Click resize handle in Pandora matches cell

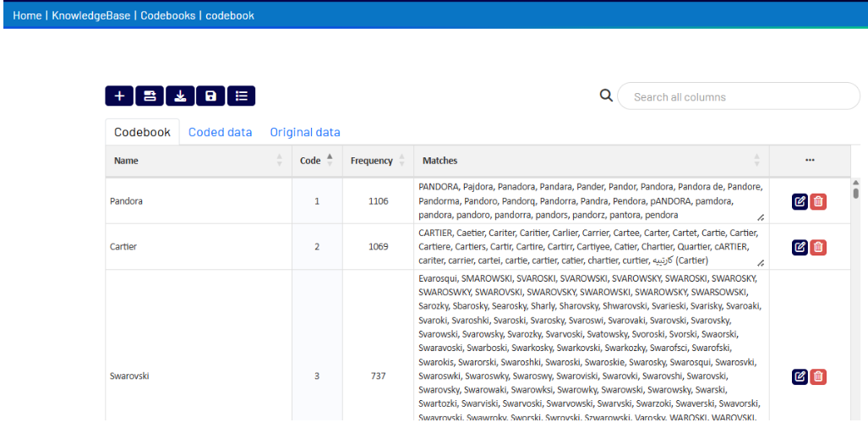[761, 217]
